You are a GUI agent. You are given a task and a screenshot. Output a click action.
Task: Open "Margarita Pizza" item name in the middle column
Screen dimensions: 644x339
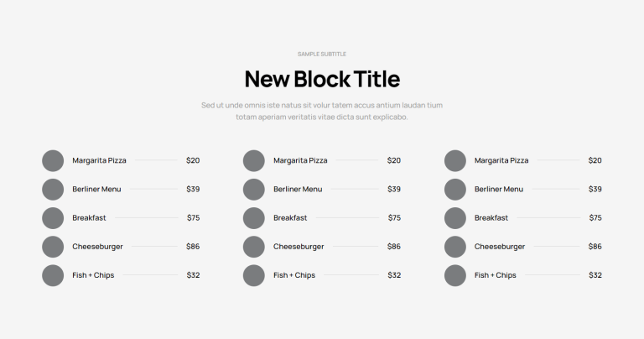click(300, 160)
